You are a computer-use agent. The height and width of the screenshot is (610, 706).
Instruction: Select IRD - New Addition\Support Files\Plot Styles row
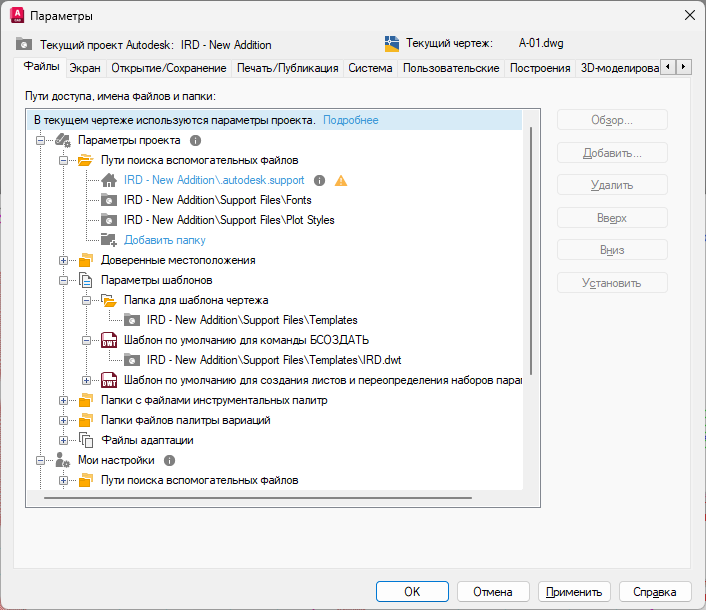229,220
